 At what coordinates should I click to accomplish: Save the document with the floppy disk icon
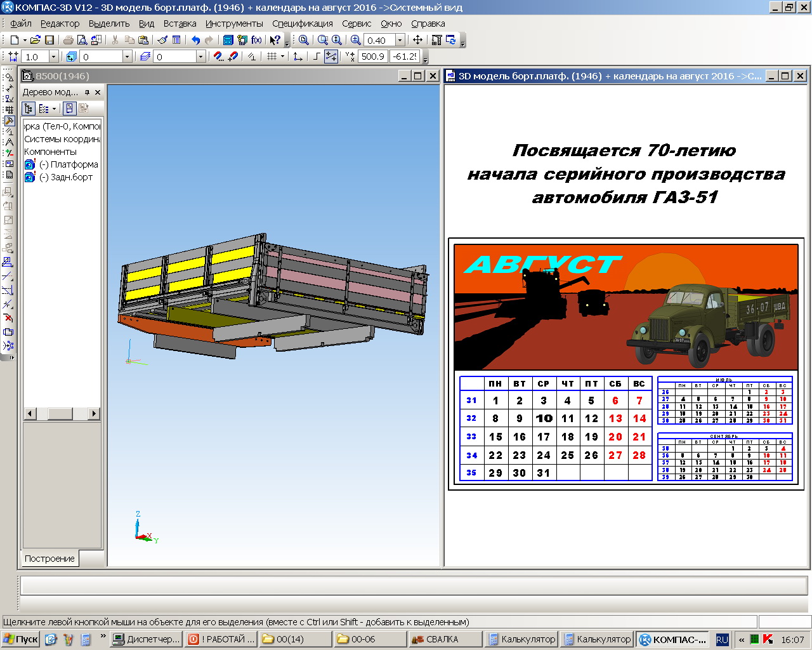coord(49,40)
